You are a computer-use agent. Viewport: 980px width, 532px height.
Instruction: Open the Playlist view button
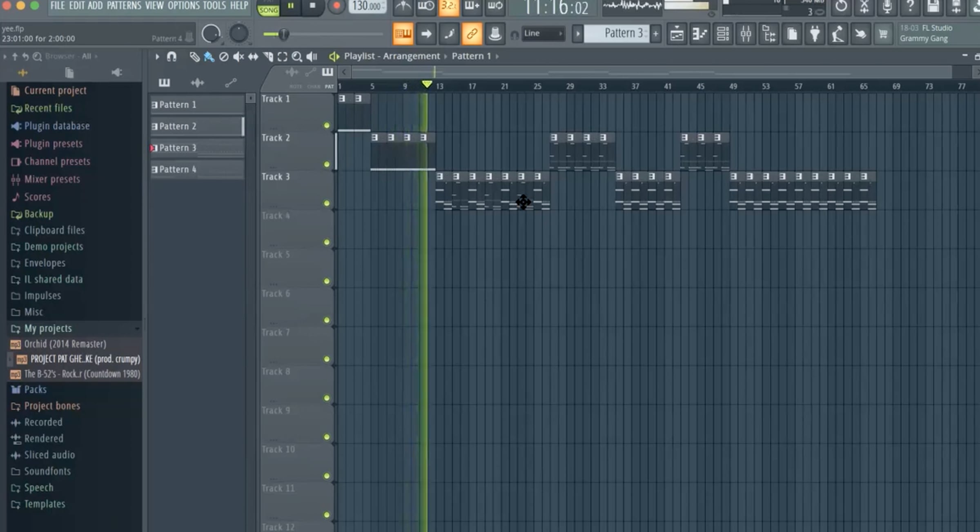click(677, 34)
